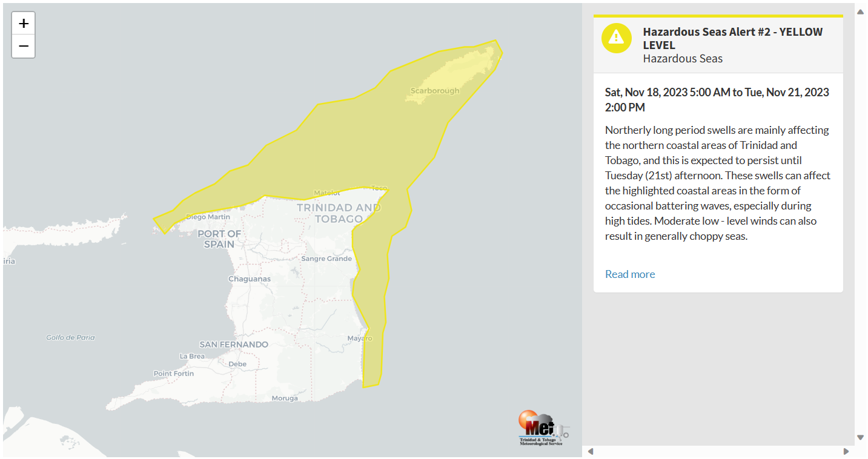Click the San Fernando map label
This screenshot has height=459, width=868.
[x=234, y=345]
